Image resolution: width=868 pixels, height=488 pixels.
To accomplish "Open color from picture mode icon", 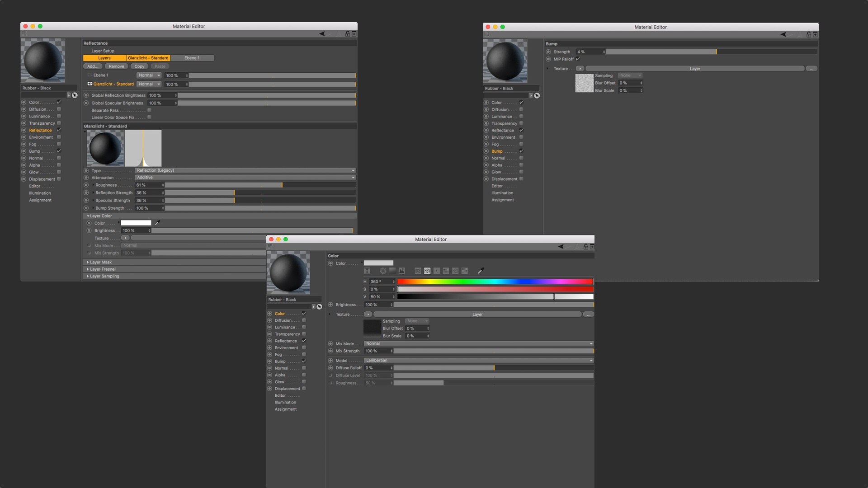I will (x=401, y=271).
